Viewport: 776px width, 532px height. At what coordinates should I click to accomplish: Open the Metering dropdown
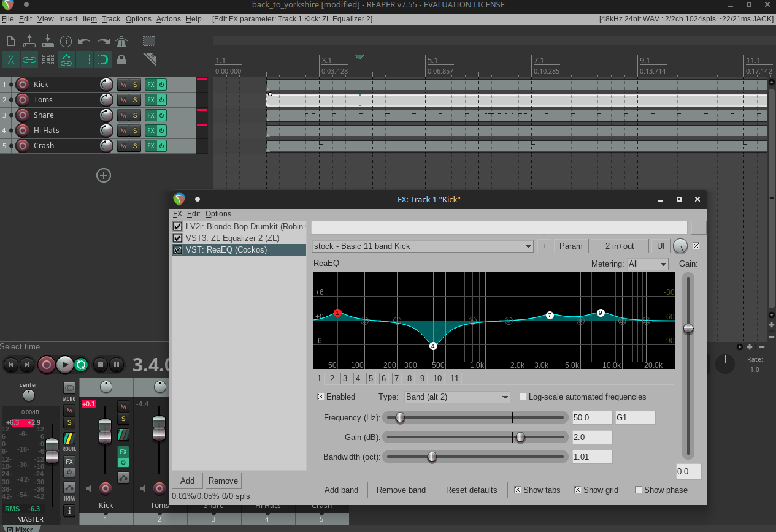(647, 264)
